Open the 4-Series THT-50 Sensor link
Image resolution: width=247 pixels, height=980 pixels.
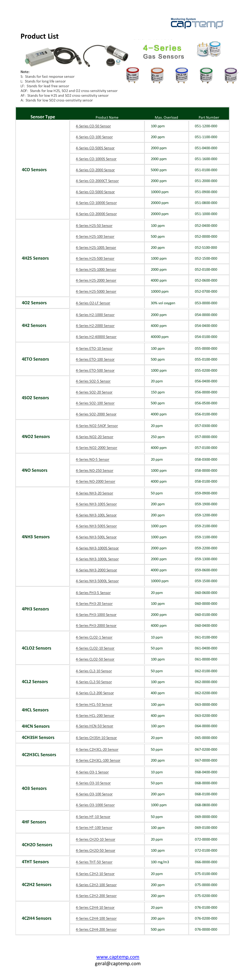coord(94,862)
